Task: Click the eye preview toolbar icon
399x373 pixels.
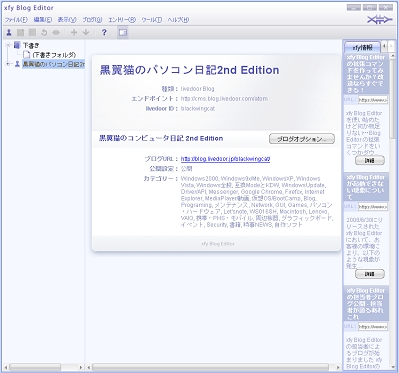Action: (x=56, y=32)
